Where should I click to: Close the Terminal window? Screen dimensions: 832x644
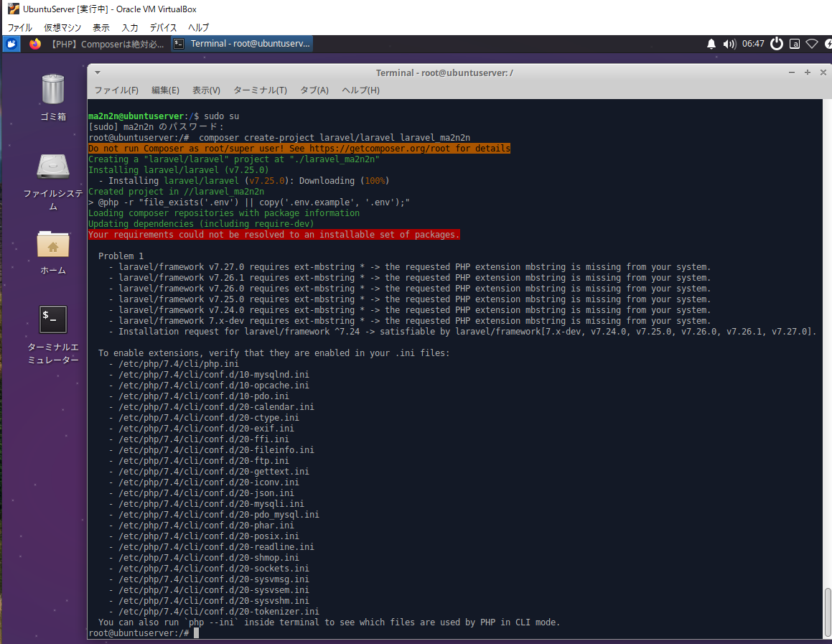[823, 72]
